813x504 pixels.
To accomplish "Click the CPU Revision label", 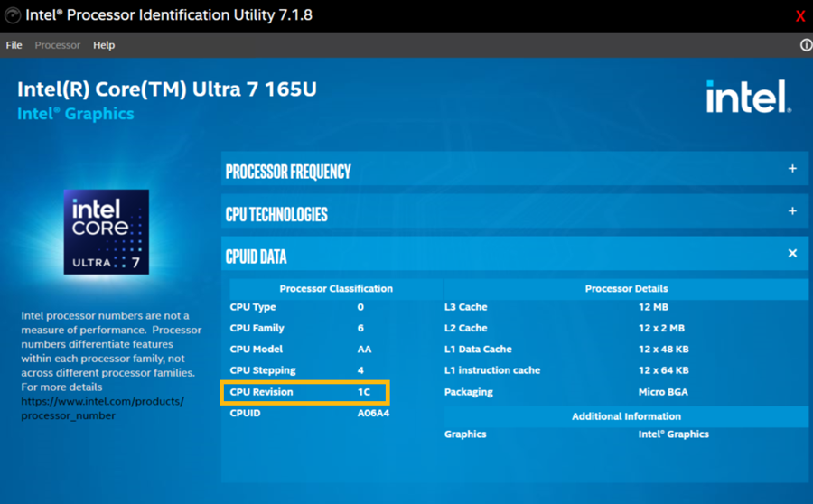I will (261, 392).
